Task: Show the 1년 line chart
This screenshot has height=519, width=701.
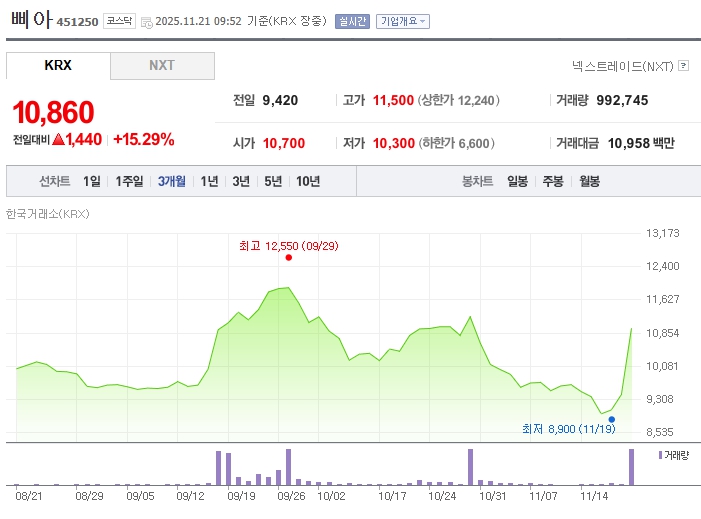Action: [209, 181]
